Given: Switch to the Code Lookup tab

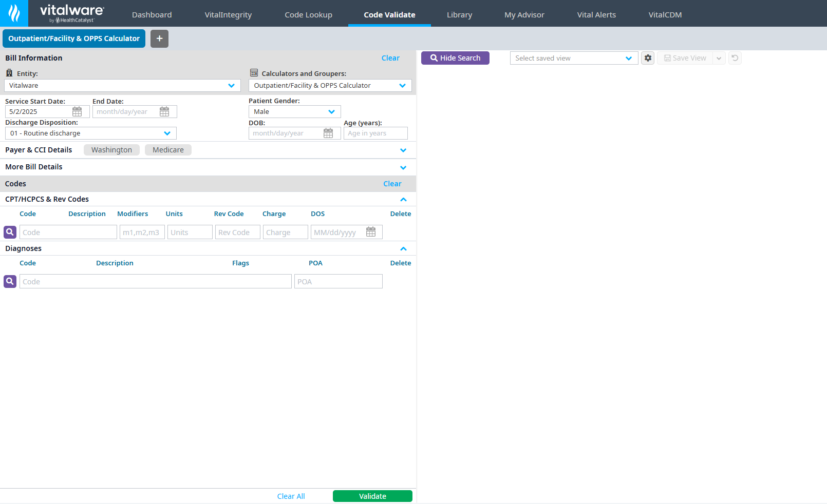Looking at the screenshot, I should [308, 15].
